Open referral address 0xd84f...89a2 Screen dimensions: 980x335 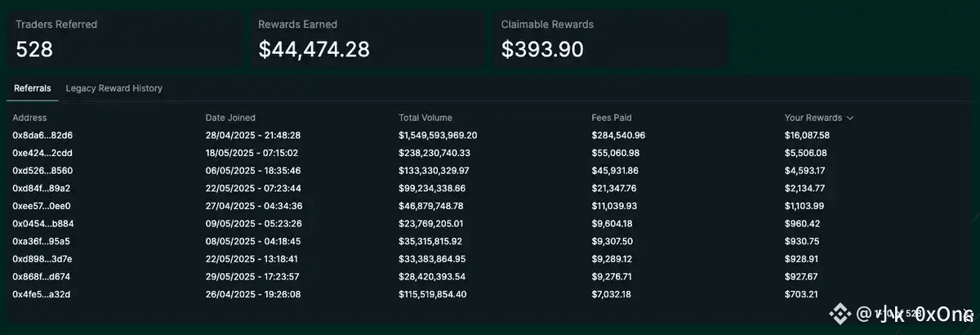click(x=42, y=188)
